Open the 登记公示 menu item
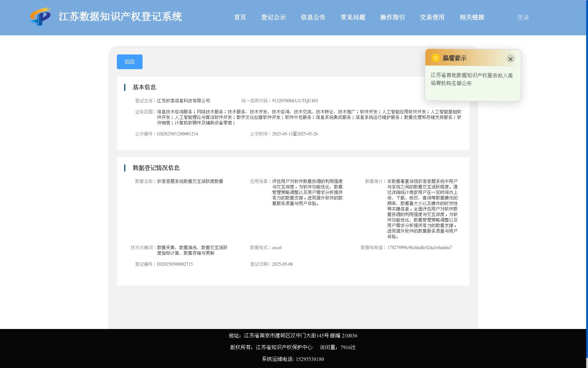Screen dimensions: 588x368 pos(273,17)
